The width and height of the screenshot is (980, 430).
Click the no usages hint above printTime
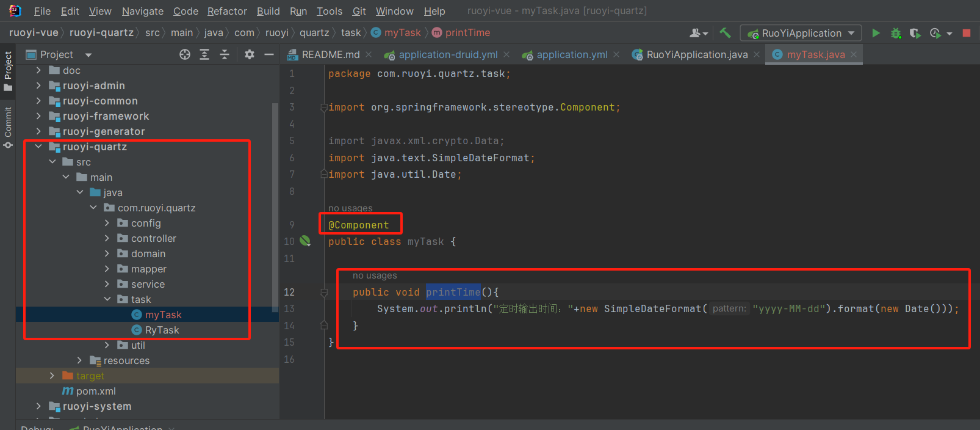[x=375, y=275]
